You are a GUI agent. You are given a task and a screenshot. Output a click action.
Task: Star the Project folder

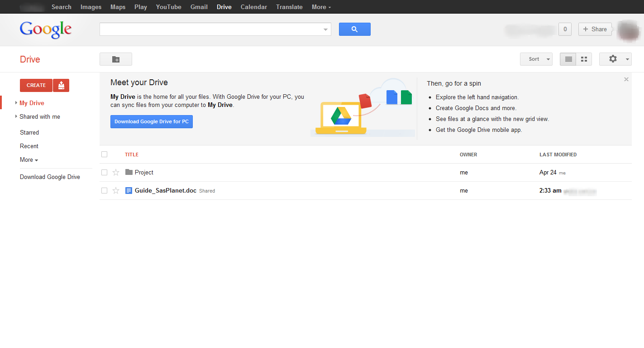click(x=116, y=172)
